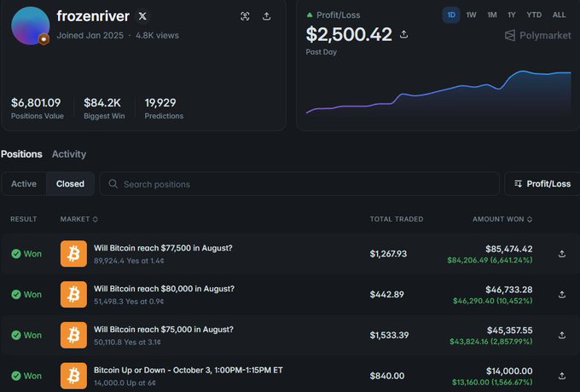Image resolution: width=580 pixels, height=392 pixels.
Task: Click the Bitcoin icon for $80,000 market
Action: coord(73,295)
